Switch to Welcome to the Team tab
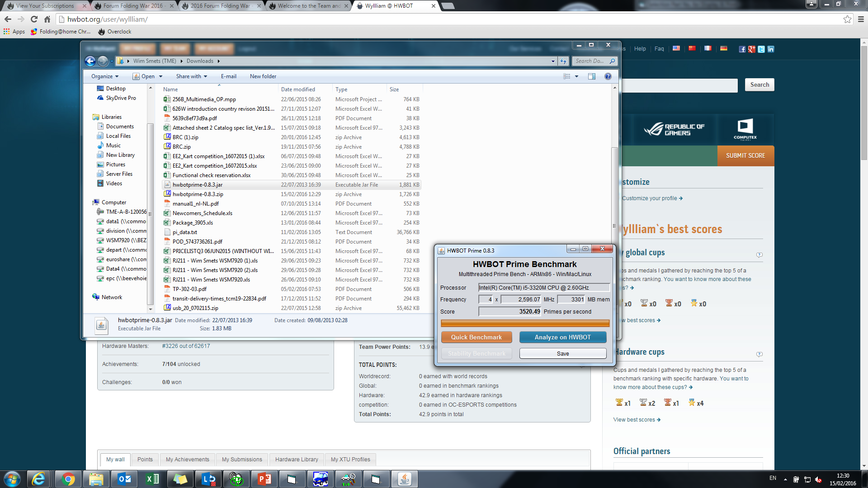 pos(309,6)
